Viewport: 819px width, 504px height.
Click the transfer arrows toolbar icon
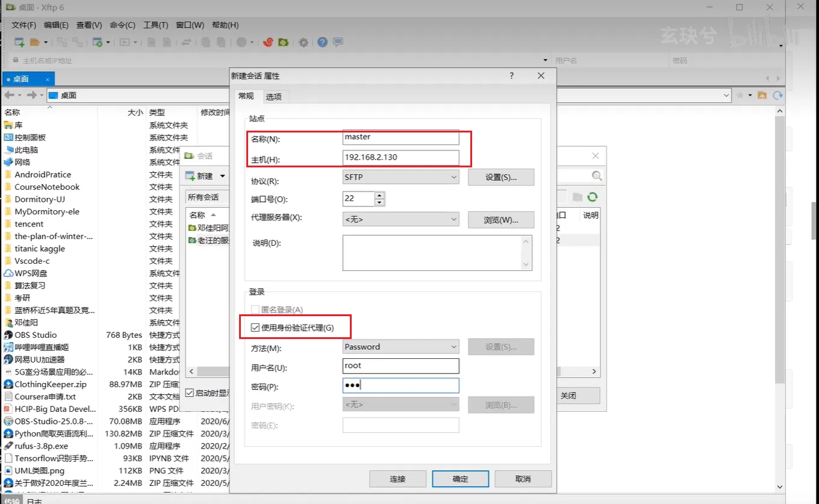[x=187, y=42]
